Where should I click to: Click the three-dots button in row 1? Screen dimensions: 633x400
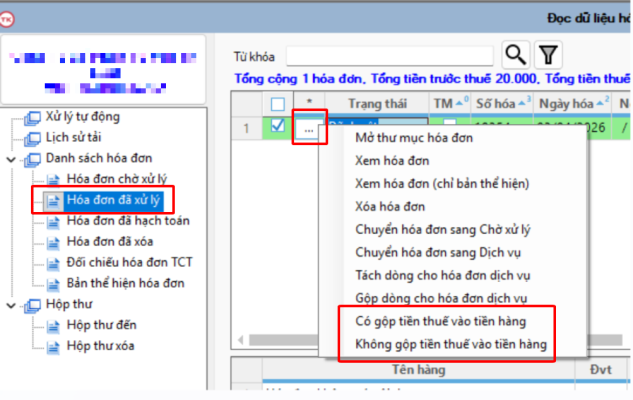(x=309, y=129)
